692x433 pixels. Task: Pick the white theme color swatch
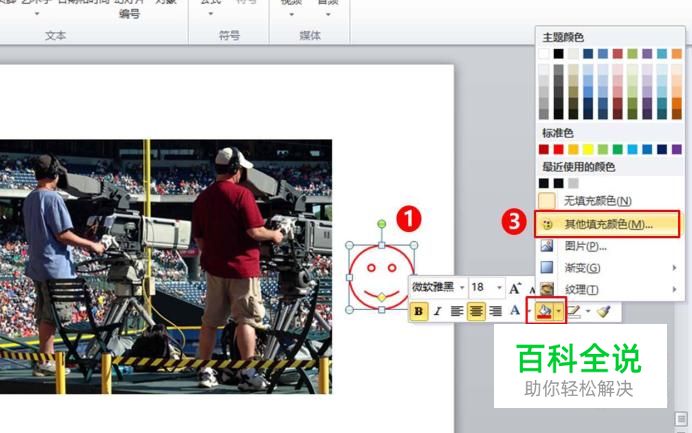[x=544, y=54]
